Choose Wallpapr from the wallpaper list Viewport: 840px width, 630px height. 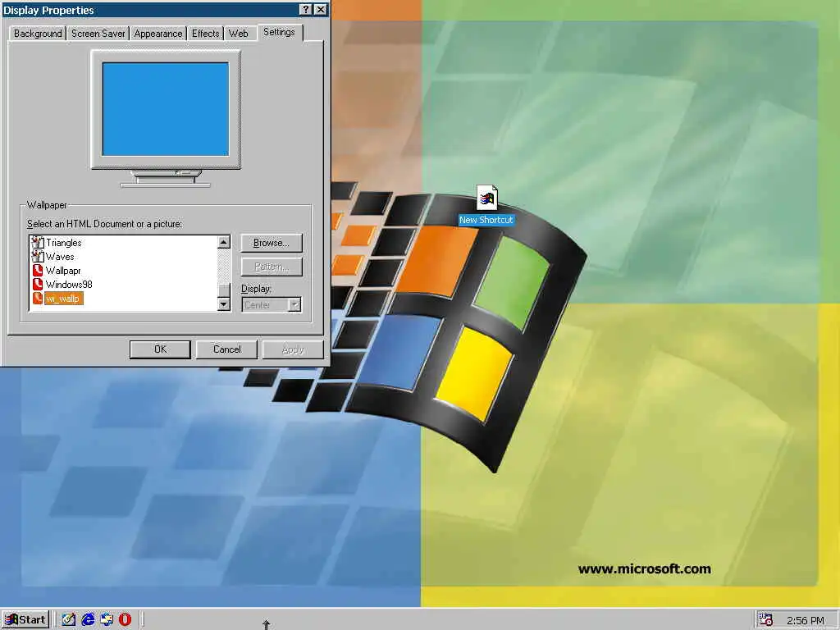[62, 271]
